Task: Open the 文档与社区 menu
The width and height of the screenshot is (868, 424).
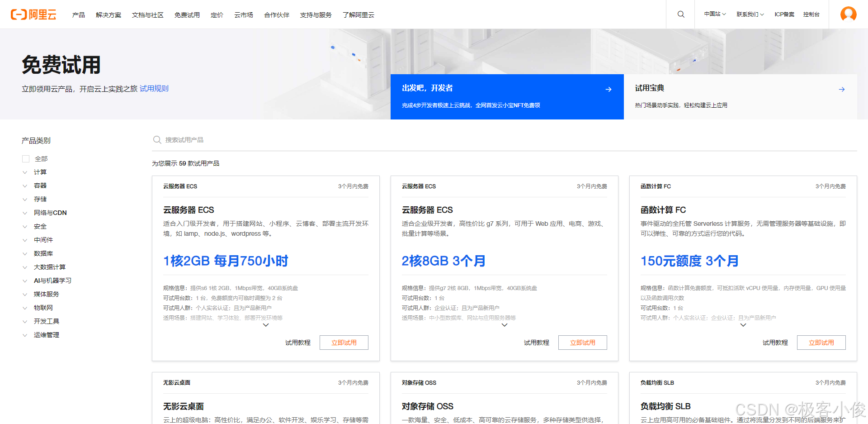Action: point(148,15)
